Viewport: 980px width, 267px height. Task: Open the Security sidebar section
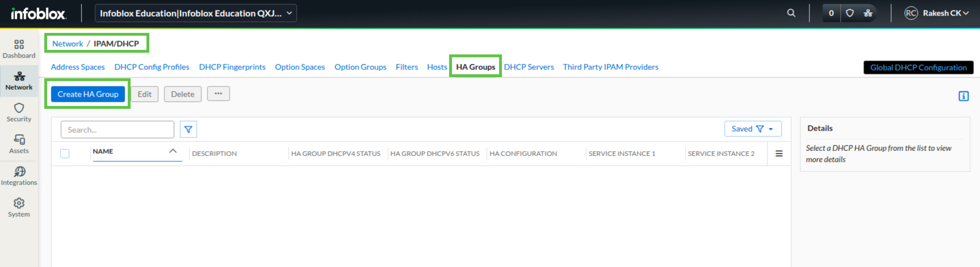tap(19, 113)
